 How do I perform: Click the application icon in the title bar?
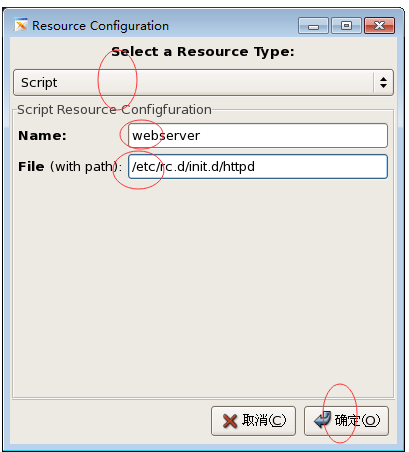(x=21, y=25)
